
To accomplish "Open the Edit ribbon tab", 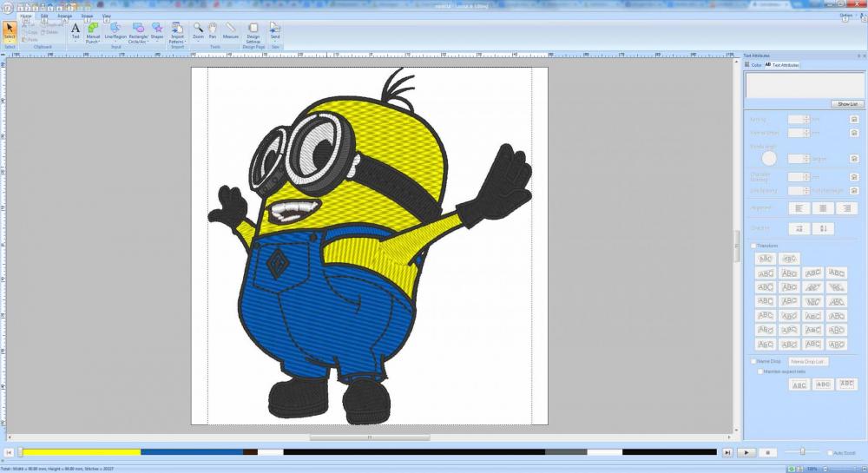I will tap(44, 16).
